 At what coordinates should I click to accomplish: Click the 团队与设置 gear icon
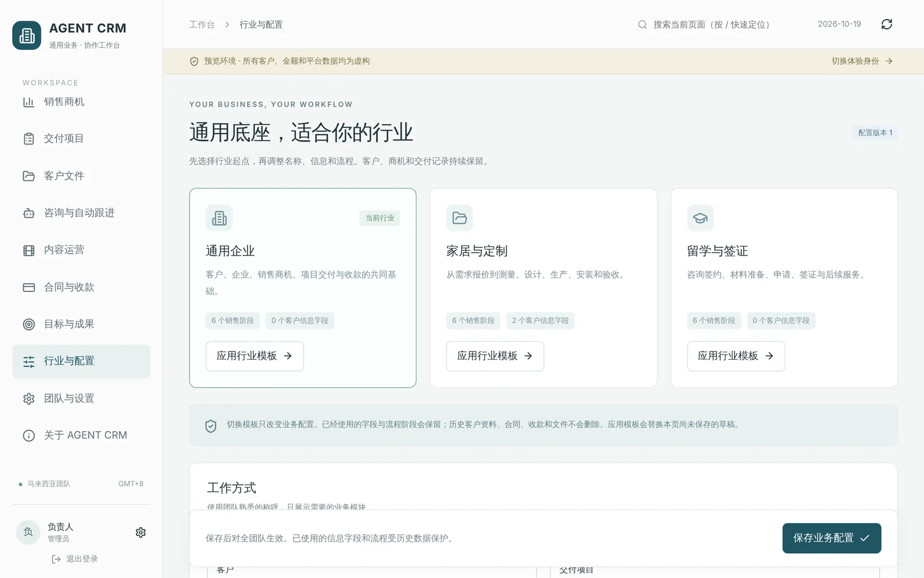pyautogui.click(x=29, y=399)
